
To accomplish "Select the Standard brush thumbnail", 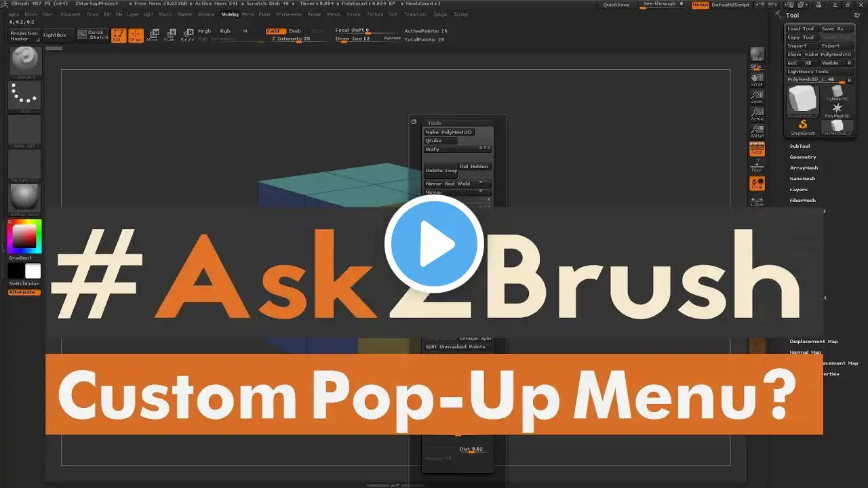I will pos(24,62).
